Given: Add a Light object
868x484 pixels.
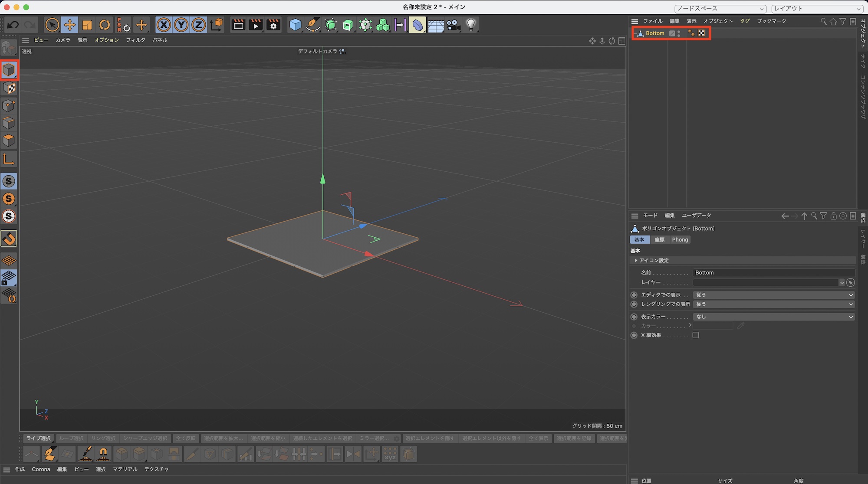Looking at the screenshot, I should 471,25.
